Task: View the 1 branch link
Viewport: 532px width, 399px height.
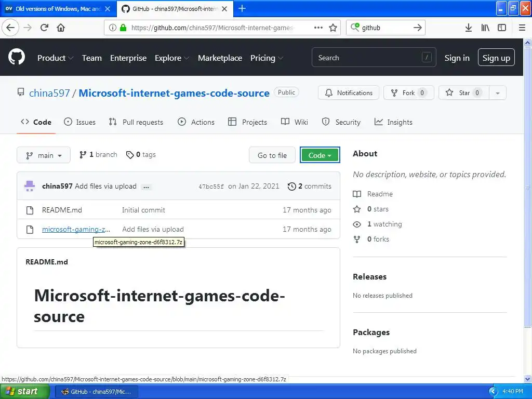Action: point(98,155)
